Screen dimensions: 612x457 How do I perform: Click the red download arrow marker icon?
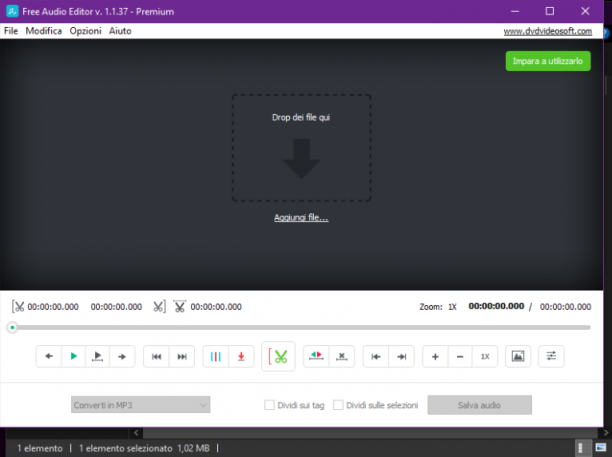tap(241, 356)
